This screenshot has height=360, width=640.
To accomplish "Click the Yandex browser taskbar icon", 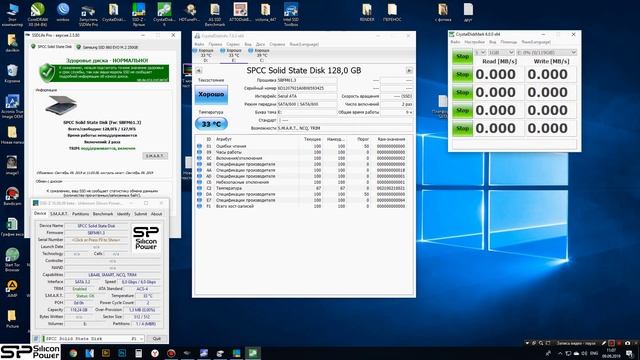I will click(x=155, y=353).
